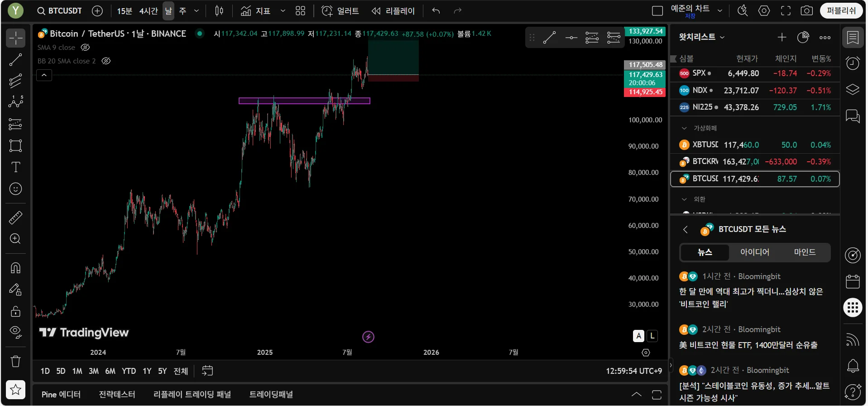Expand the bottom panel upward
Viewport: 868px width, 406px height.
coord(637,394)
